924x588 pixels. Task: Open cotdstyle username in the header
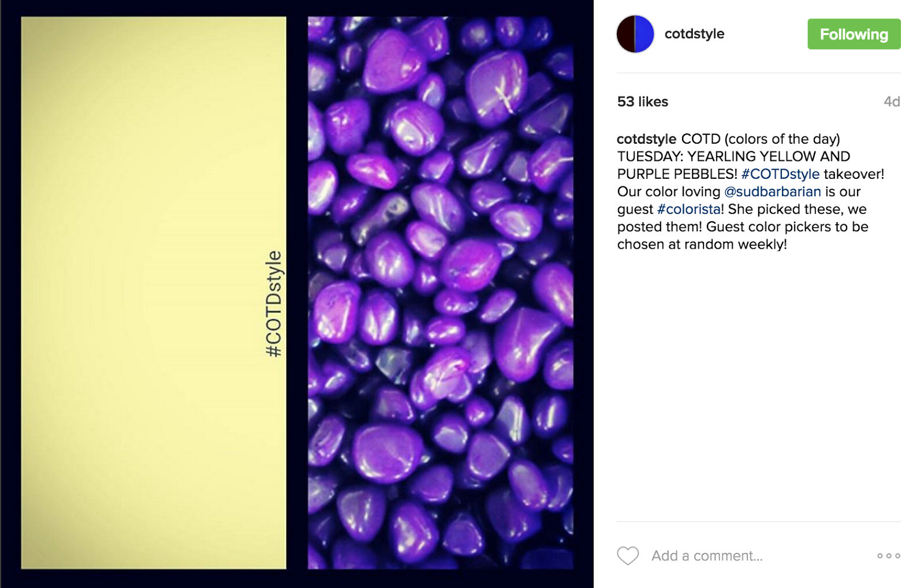[x=694, y=34]
